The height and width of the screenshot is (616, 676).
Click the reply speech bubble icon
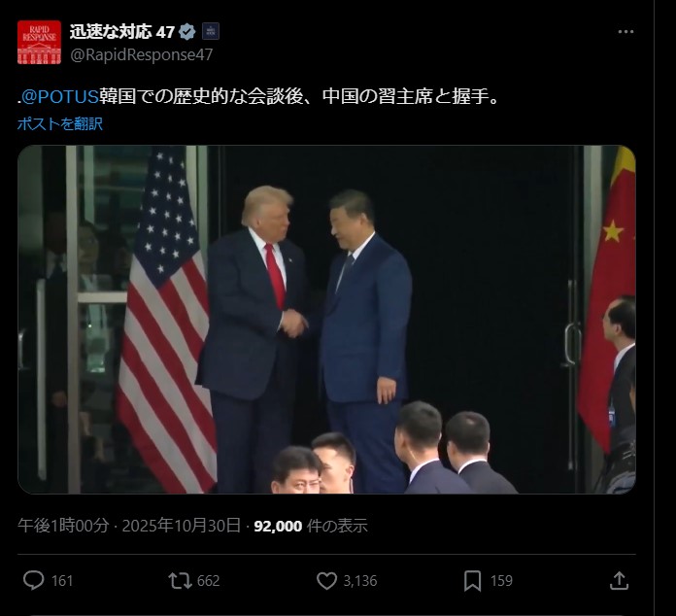(x=33, y=580)
